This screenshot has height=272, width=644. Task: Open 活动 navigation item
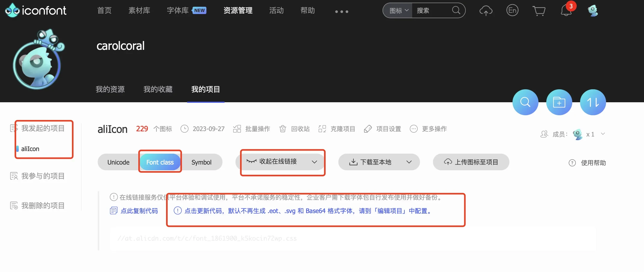click(276, 10)
